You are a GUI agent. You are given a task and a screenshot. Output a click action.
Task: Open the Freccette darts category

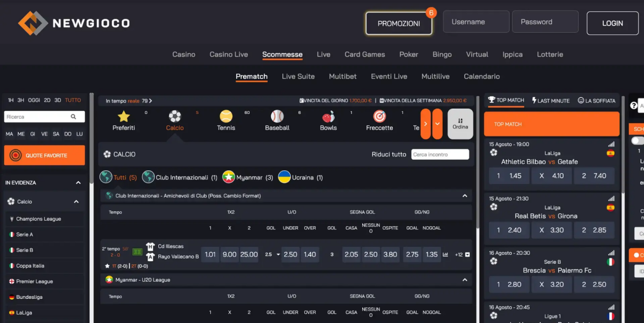pyautogui.click(x=379, y=117)
